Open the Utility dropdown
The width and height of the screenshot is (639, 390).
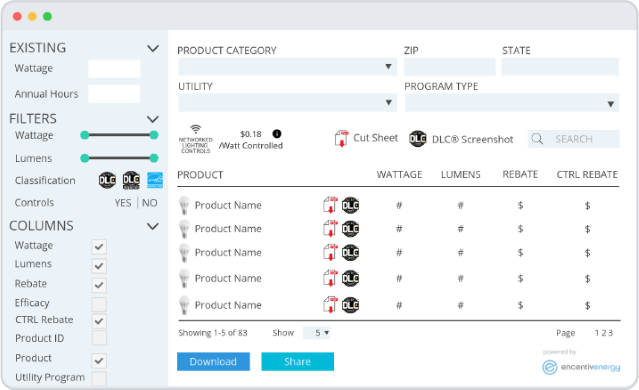[287, 102]
